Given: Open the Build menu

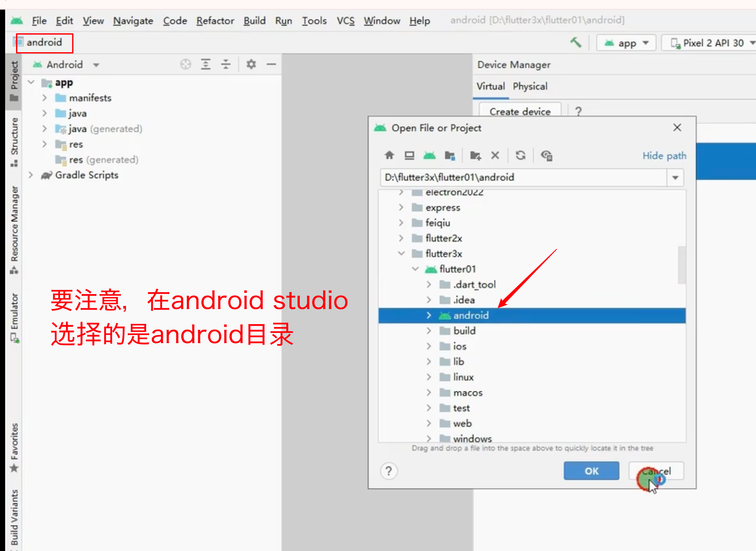Looking at the screenshot, I should (x=254, y=21).
